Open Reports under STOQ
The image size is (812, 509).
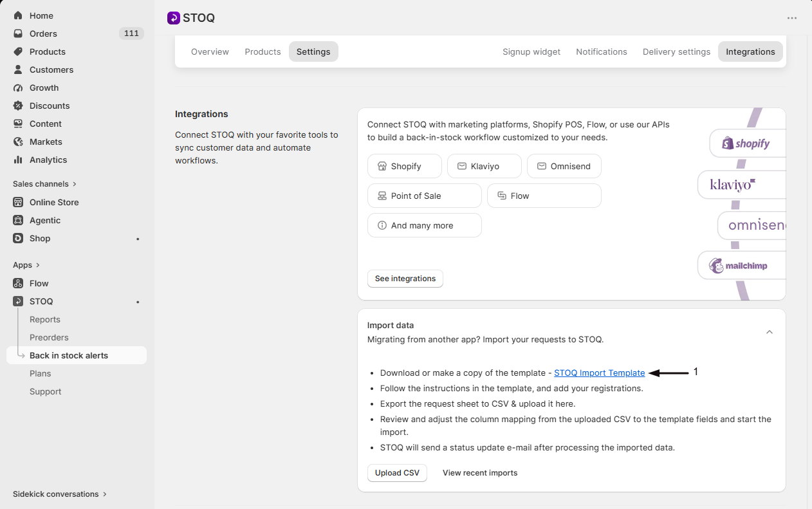pos(45,319)
